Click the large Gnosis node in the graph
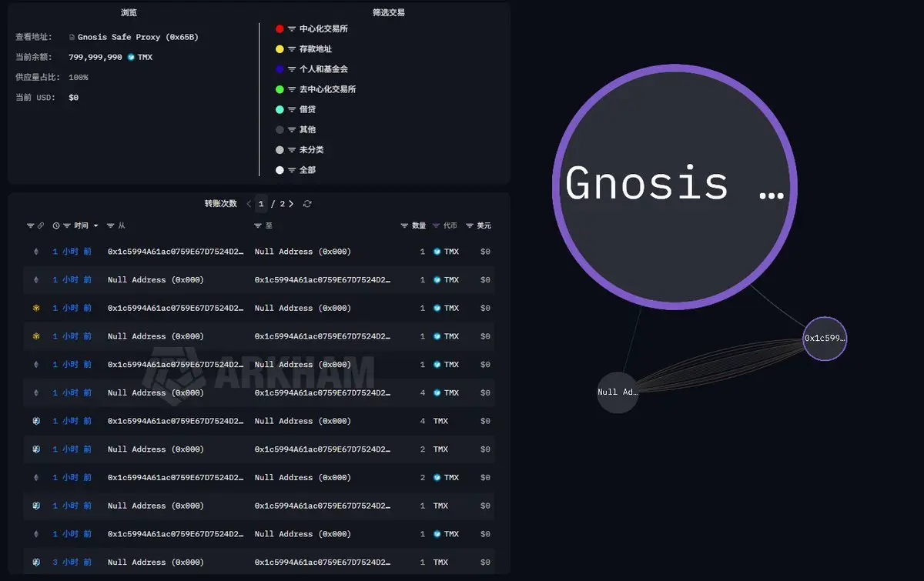 (x=675, y=187)
